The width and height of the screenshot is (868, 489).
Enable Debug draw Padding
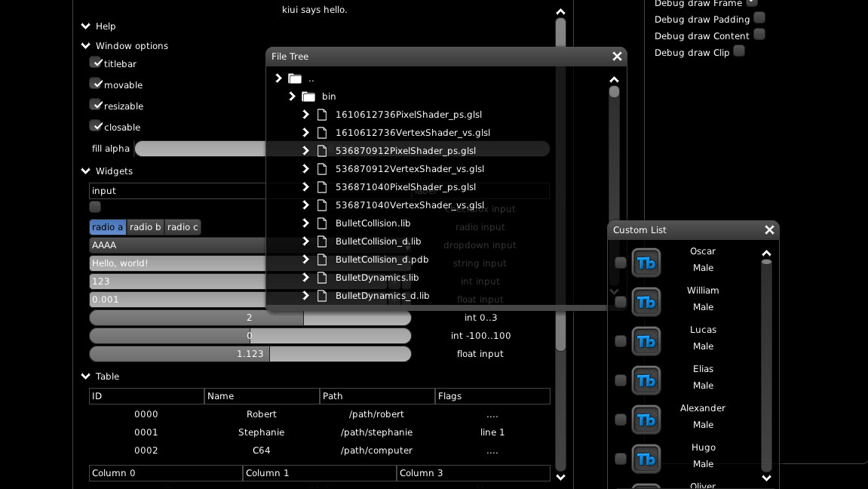[x=759, y=17]
